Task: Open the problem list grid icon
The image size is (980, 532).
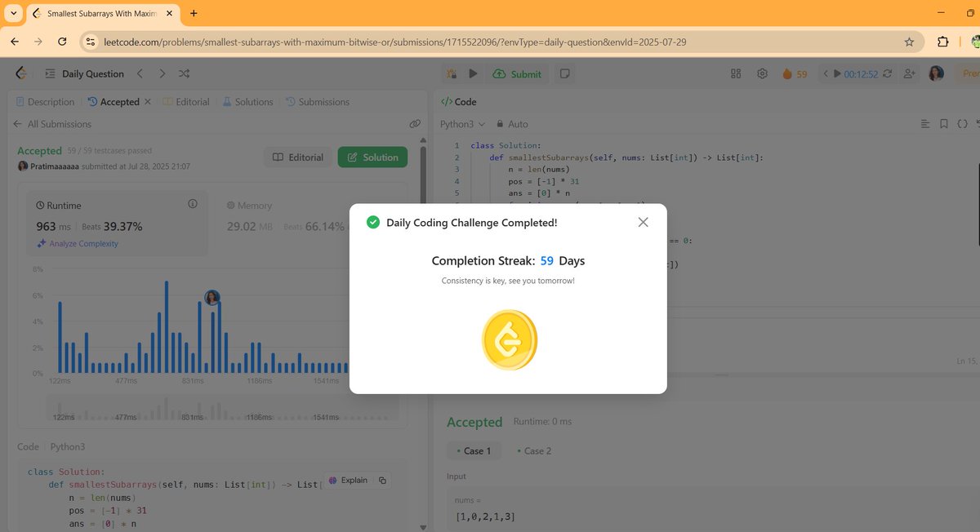Action: tap(735, 73)
